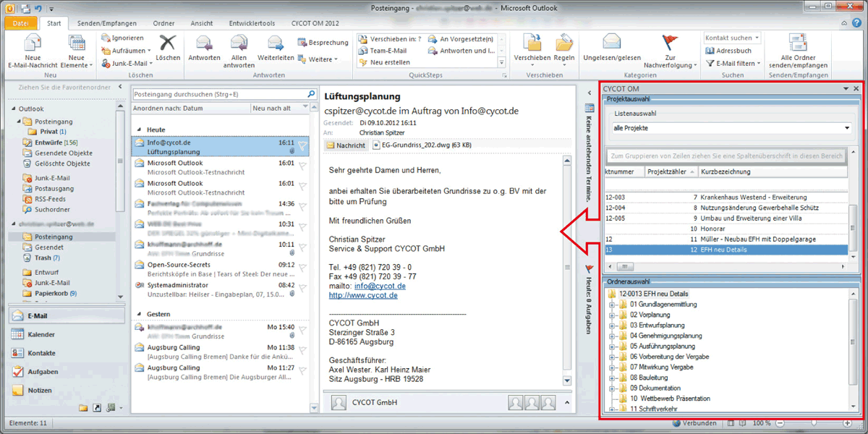868x434 pixels.
Task: Open the Adressbuch
Action: point(729,51)
